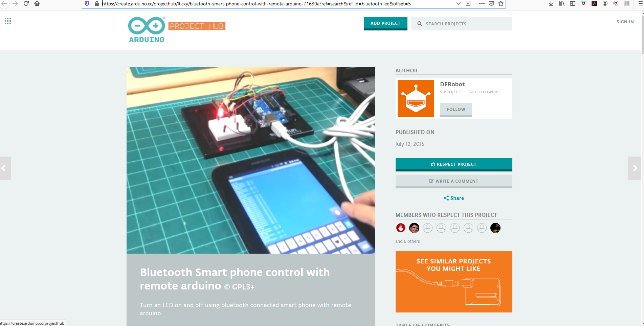Image resolution: width=644 pixels, height=326 pixels.
Task: Show sidebars toolbar icon
Action: [x=573, y=3]
